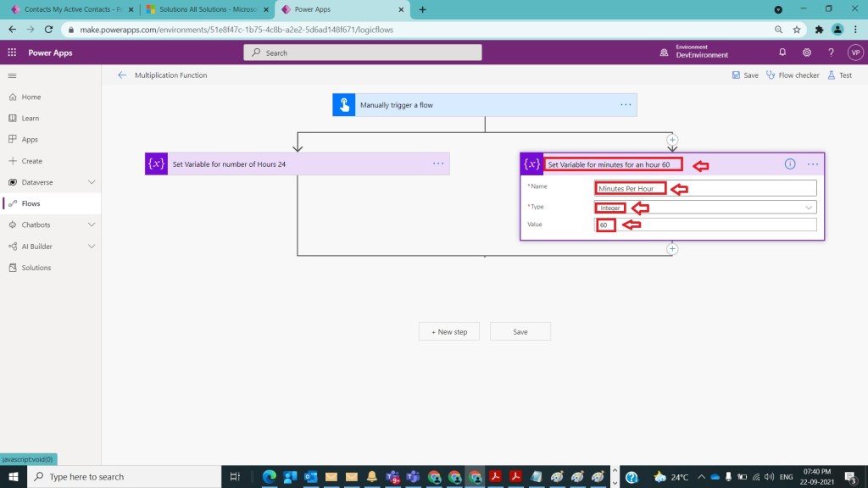
Task: Open the notifications bell icon
Action: 782,53
